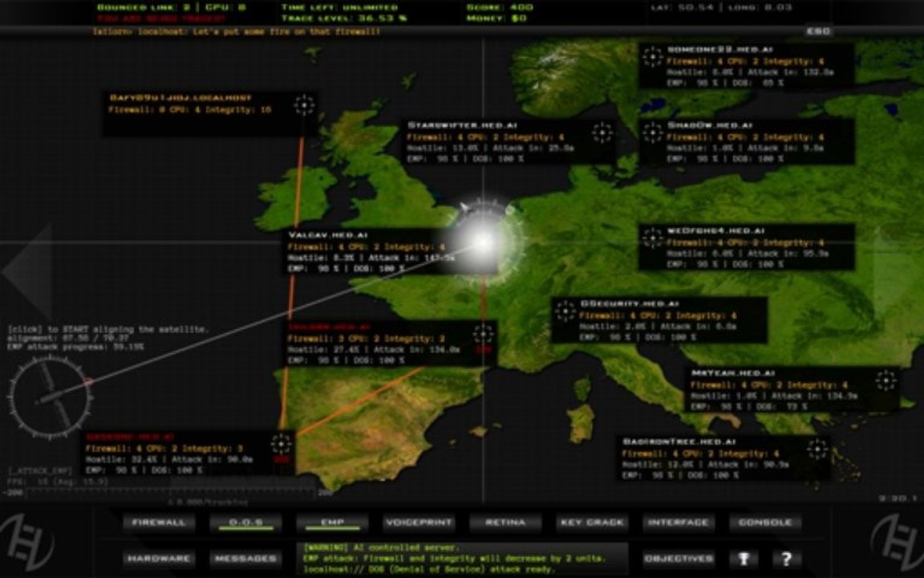Image resolution: width=924 pixels, height=578 pixels.
Task: Click the 'Time left: unlimited' readout
Action: [339, 7]
